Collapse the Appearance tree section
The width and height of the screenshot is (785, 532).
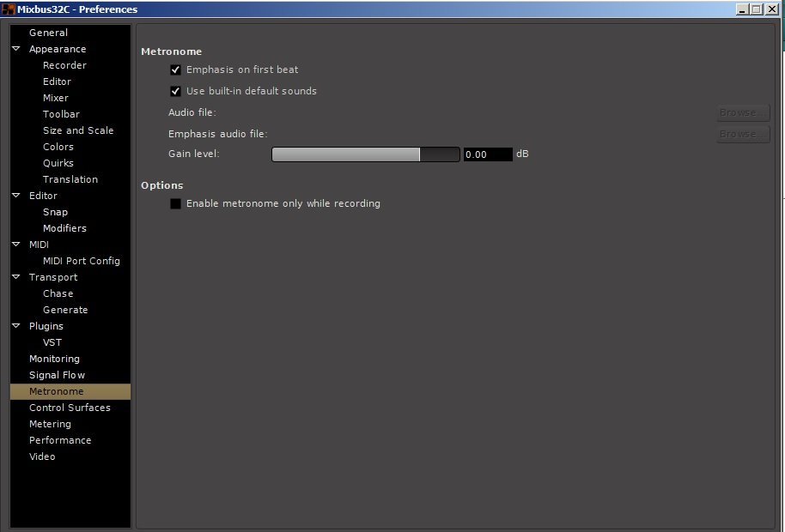16,49
